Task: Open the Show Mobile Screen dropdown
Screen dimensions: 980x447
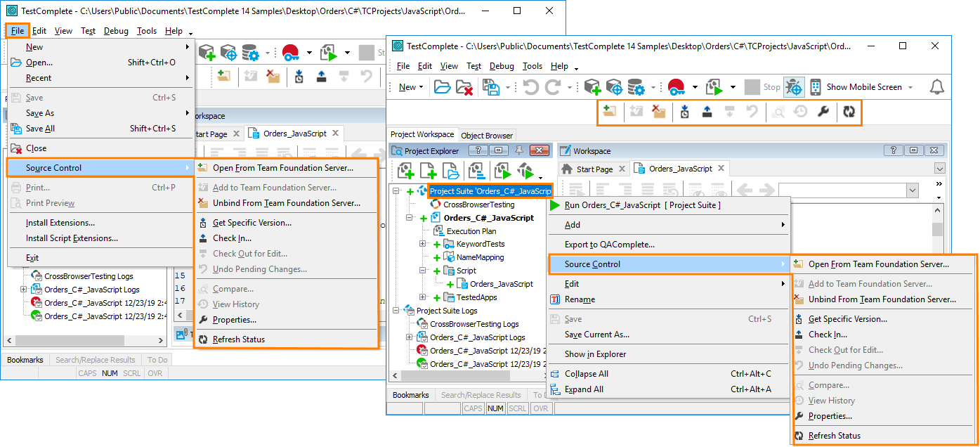Action: pos(911,86)
